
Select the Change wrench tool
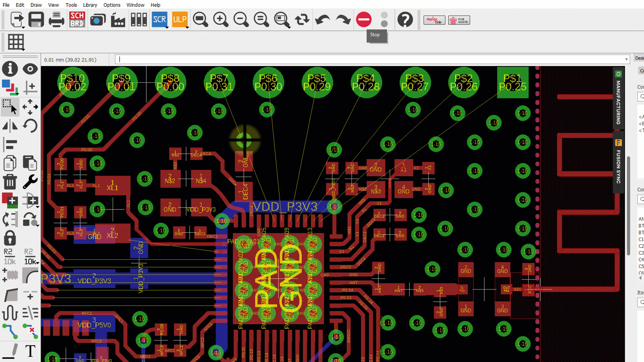click(x=30, y=182)
